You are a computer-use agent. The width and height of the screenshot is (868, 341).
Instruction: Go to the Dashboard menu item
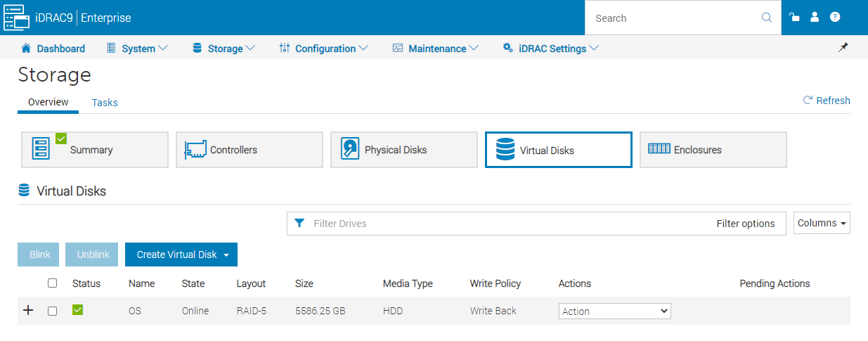[x=53, y=49]
